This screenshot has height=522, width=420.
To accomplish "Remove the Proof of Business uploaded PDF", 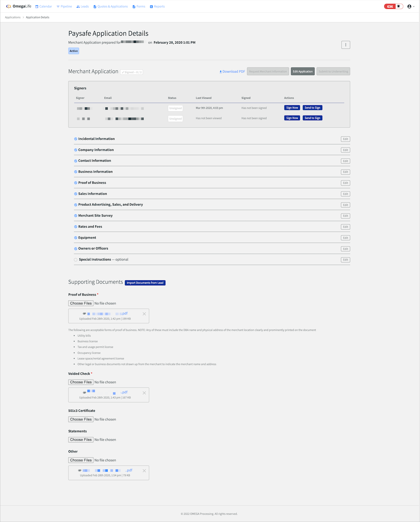I will tap(144, 314).
